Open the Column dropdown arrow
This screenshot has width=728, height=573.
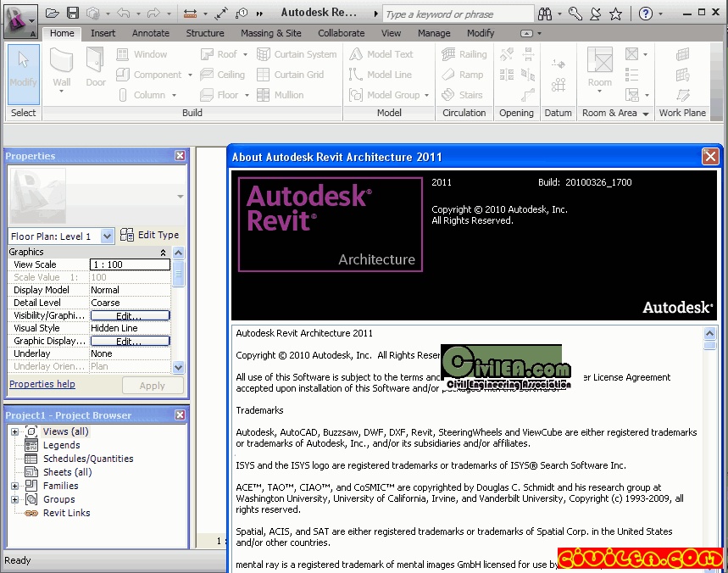pyautogui.click(x=174, y=95)
